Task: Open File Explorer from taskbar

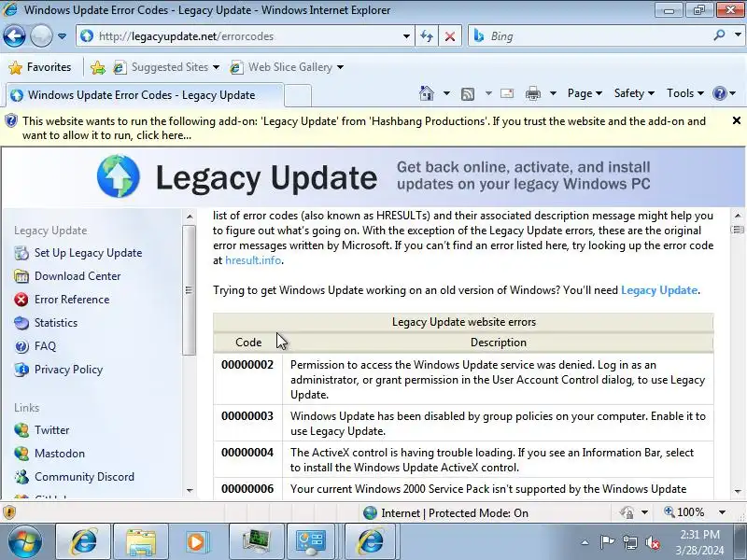Action: tap(141, 541)
